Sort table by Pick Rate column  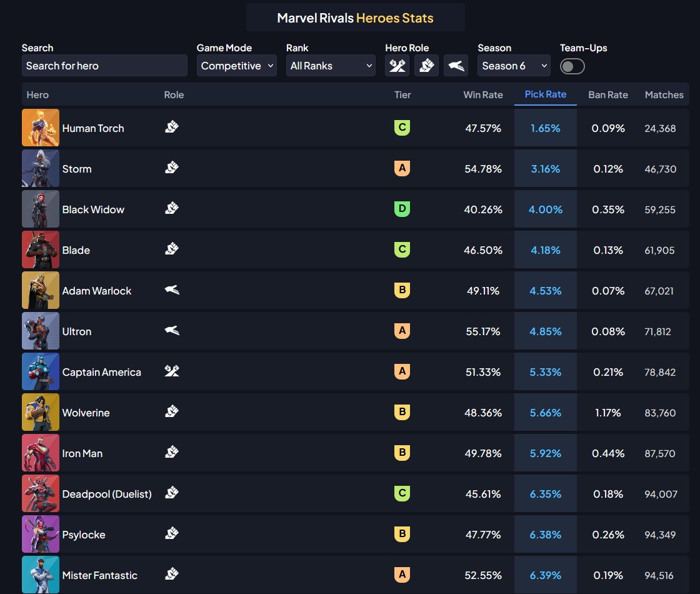[x=546, y=94]
